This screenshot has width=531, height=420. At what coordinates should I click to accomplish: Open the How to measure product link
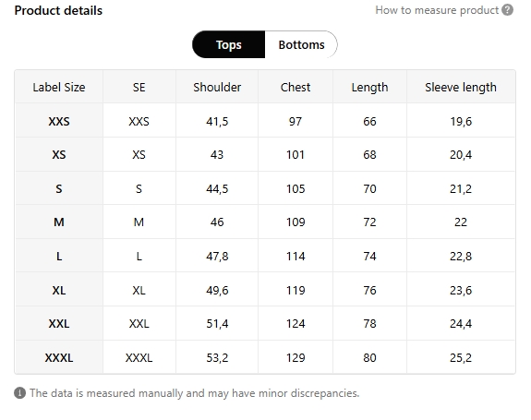pos(437,10)
